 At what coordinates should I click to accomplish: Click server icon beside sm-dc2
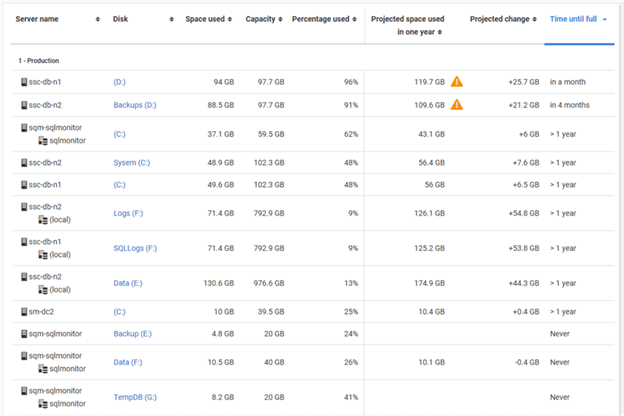coord(24,311)
